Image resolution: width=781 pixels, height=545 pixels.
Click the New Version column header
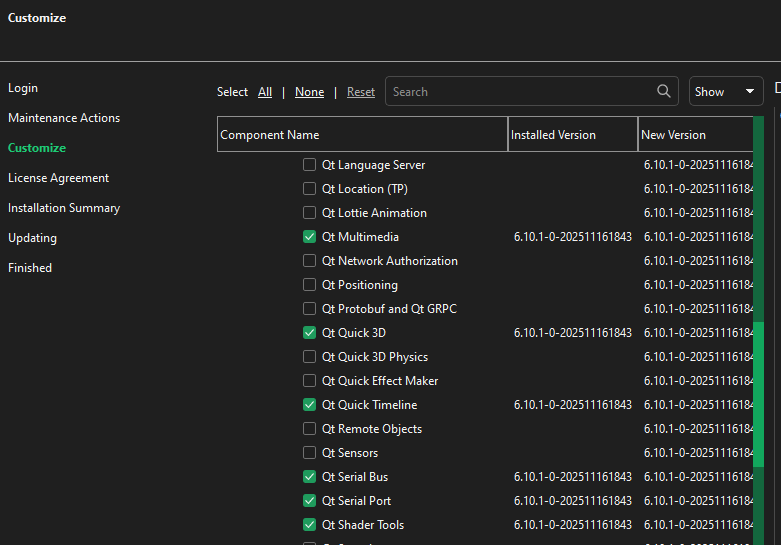coord(694,135)
